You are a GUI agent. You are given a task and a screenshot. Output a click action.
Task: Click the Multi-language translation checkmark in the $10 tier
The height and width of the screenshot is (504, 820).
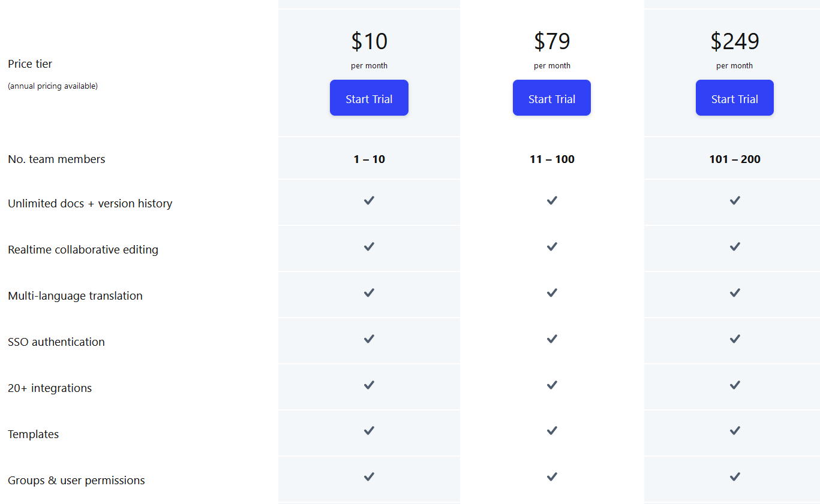369,293
